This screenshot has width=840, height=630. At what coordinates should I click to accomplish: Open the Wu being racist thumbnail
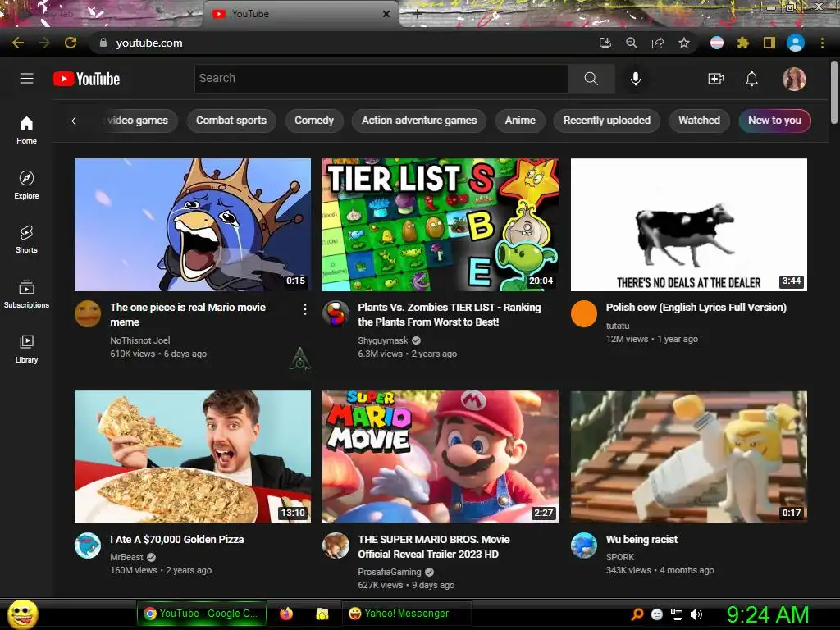coord(689,456)
